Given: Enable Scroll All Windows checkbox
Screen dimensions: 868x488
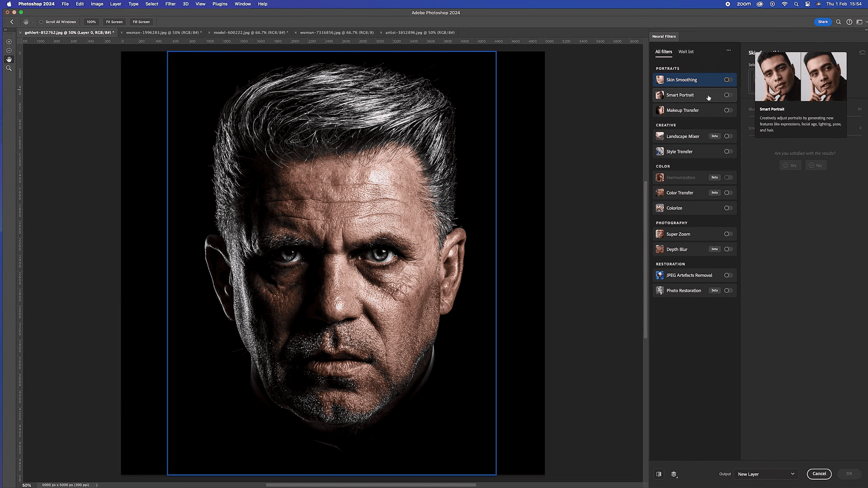Looking at the screenshot, I should pyautogui.click(x=41, y=22).
